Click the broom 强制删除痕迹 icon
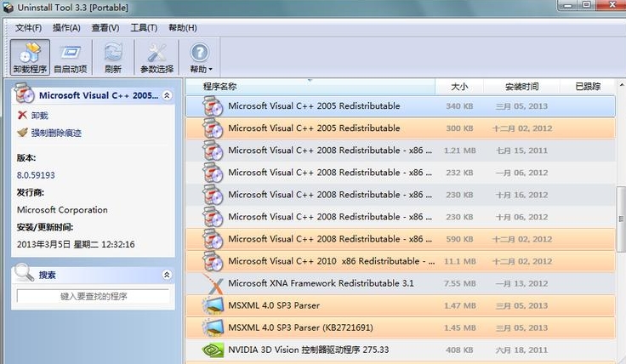626x364 pixels. pos(23,132)
